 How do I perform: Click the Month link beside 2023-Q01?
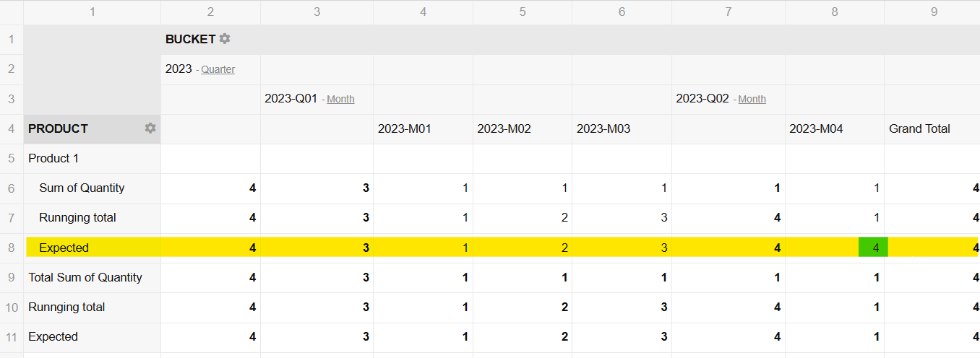click(340, 100)
